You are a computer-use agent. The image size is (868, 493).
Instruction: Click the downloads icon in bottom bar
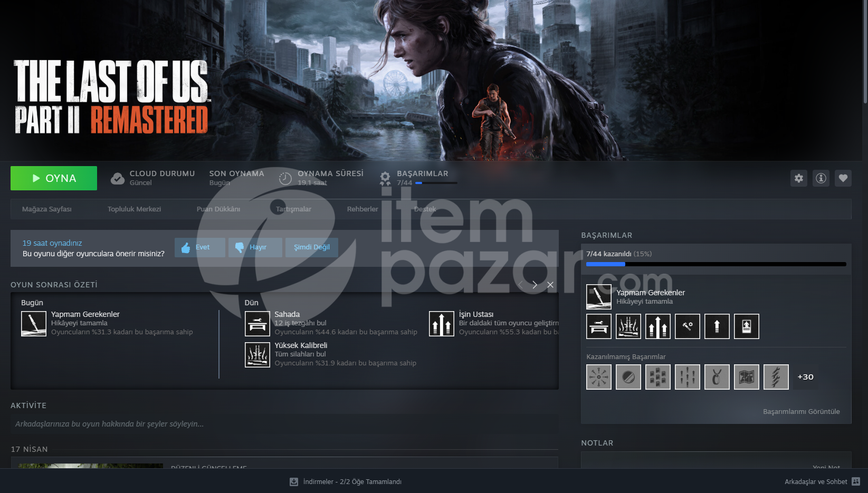click(x=294, y=482)
